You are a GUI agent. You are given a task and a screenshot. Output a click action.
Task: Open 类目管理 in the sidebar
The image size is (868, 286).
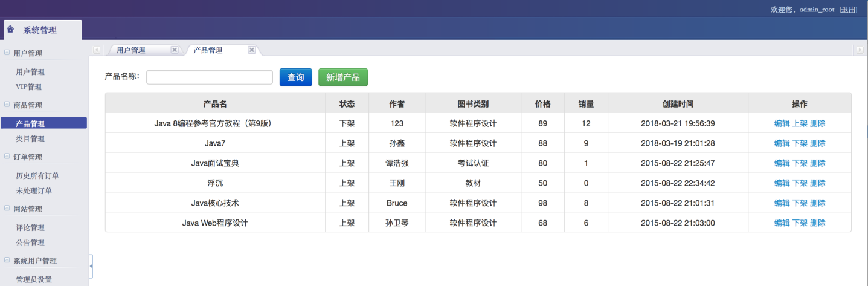(x=30, y=139)
